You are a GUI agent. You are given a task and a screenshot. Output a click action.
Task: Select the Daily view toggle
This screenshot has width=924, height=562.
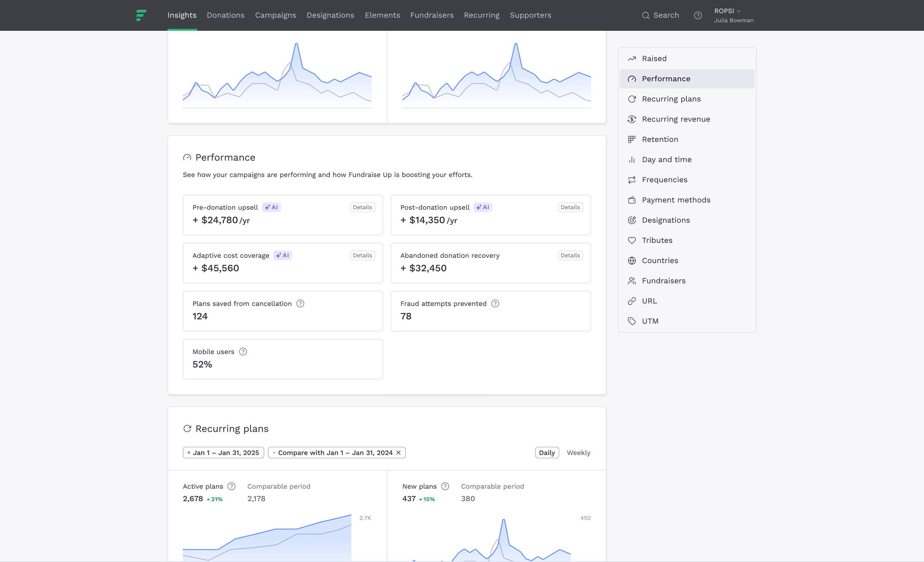tap(547, 453)
